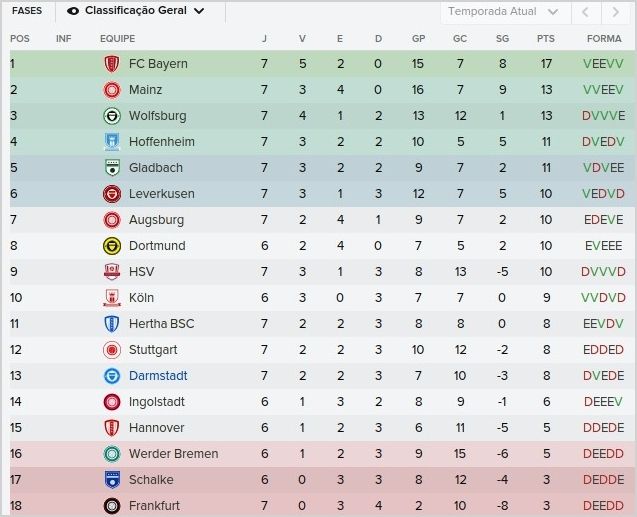The image size is (637, 517).
Task: Sort table by PTS column header
Action: 546,39
